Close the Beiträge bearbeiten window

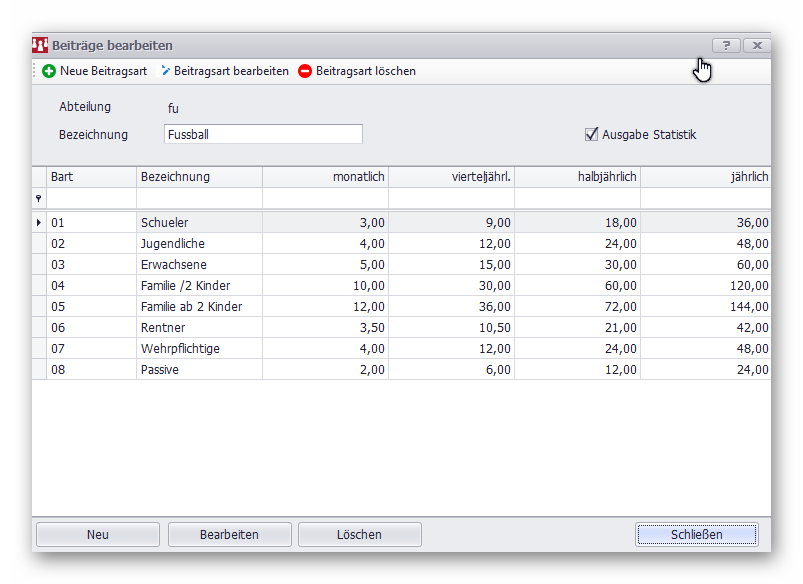tap(757, 45)
